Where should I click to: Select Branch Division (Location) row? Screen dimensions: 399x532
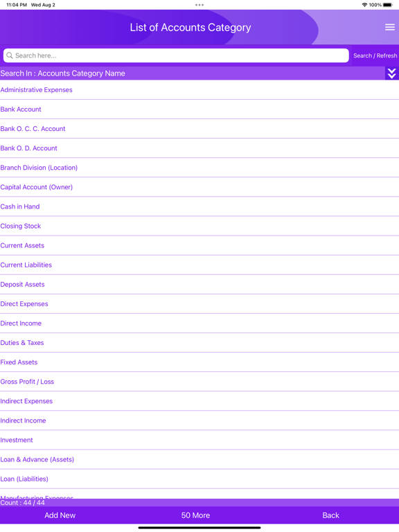point(199,168)
